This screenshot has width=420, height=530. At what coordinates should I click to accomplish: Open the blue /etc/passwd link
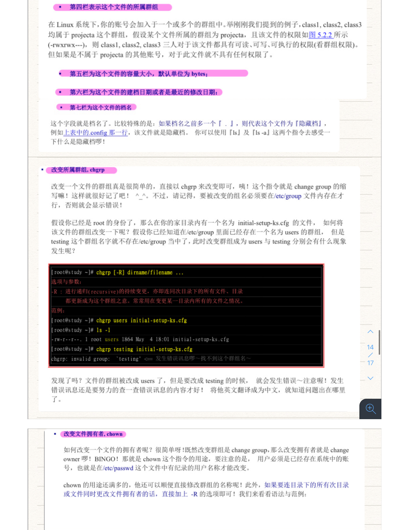(x=118, y=468)
